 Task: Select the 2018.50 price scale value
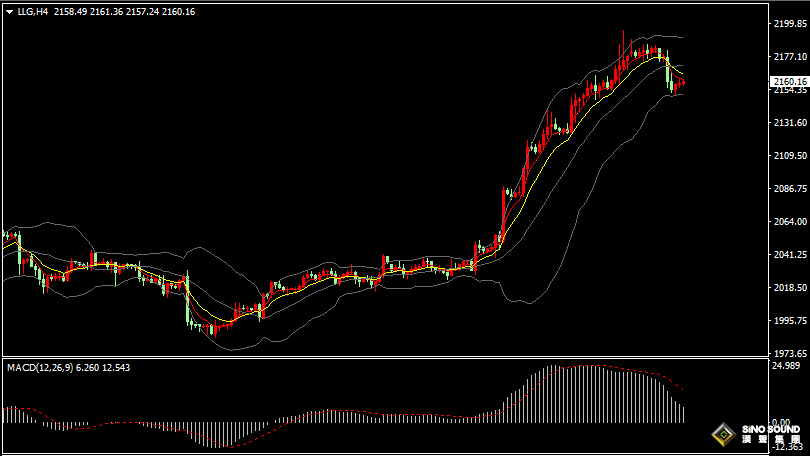pyautogui.click(x=789, y=288)
